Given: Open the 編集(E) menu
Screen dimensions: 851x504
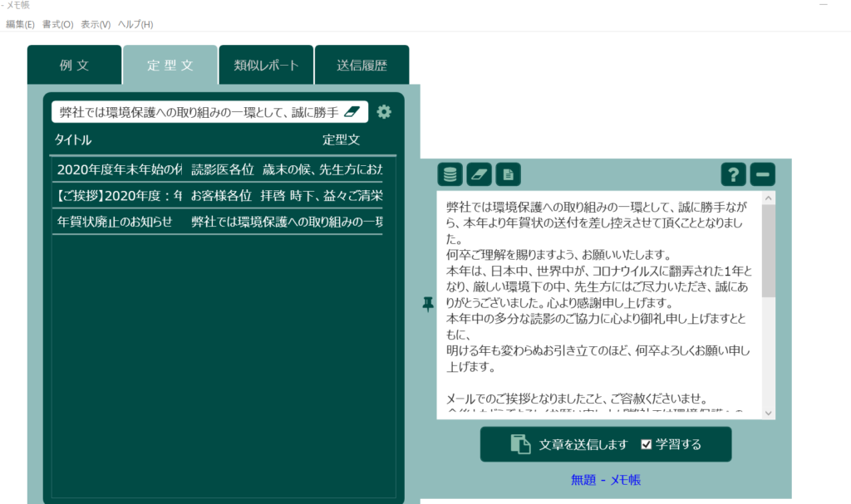Looking at the screenshot, I should (20, 24).
